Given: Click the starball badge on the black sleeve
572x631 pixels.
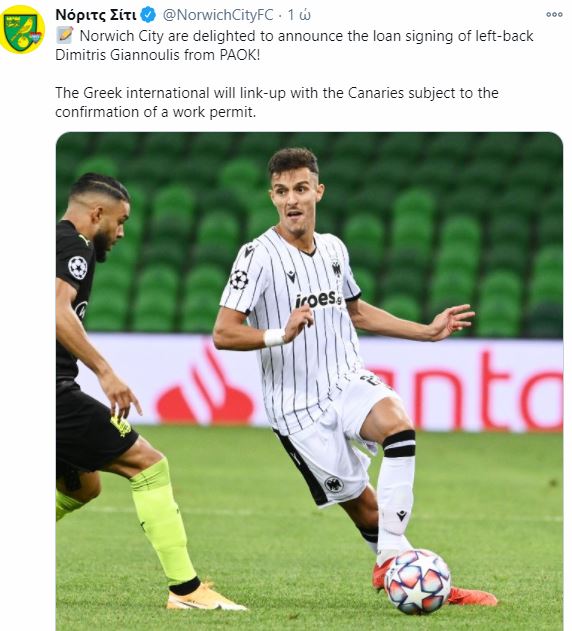Looking at the screenshot, I should tap(78, 268).
